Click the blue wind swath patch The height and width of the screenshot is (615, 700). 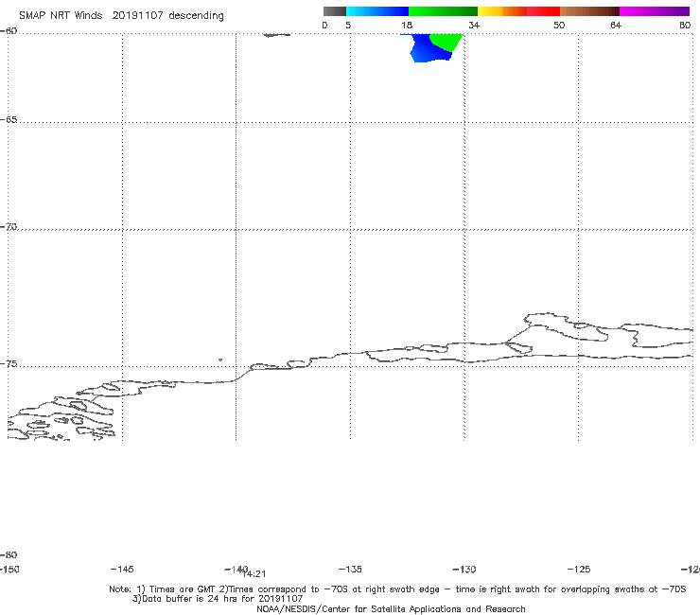point(428,50)
